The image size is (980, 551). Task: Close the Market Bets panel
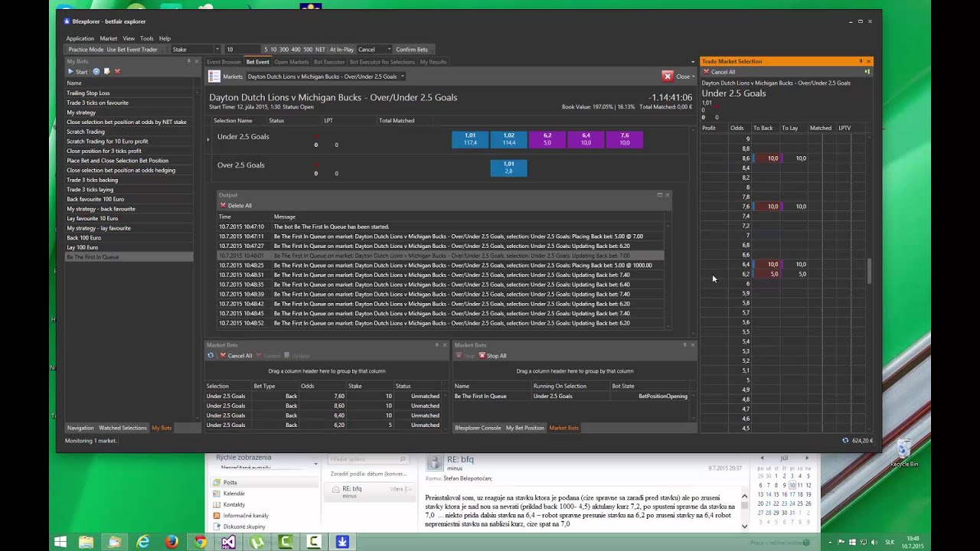[x=445, y=345]
